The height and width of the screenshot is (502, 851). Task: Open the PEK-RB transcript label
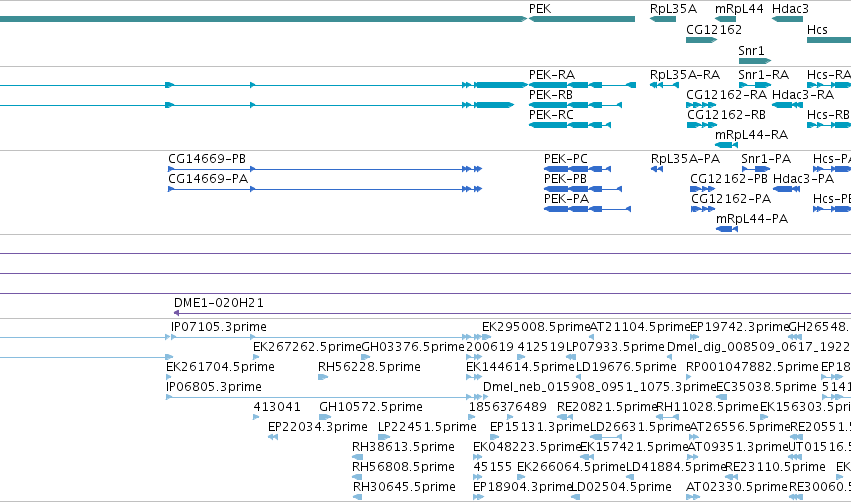tap(551, 94)
